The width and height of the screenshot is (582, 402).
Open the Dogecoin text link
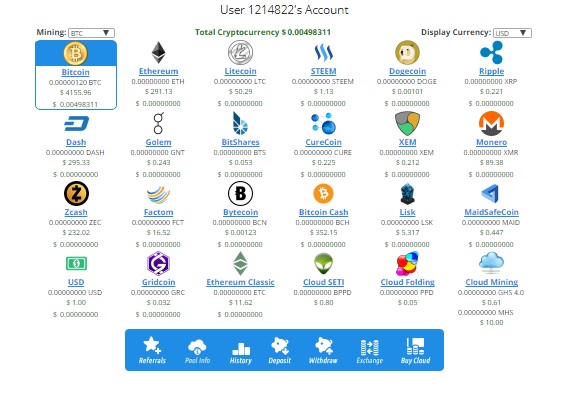407,71
